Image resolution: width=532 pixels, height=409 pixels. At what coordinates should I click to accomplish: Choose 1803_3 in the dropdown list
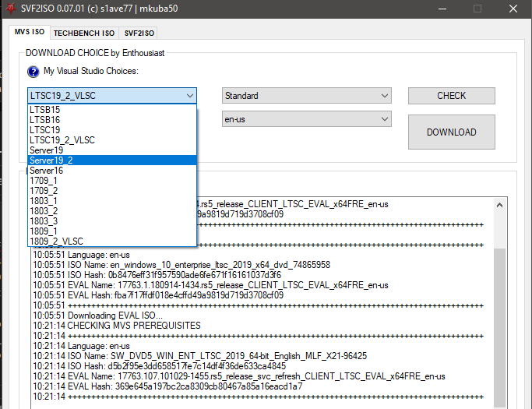(112, 221)
